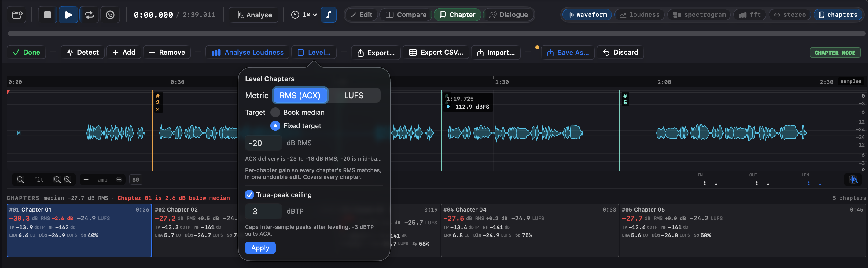Stop playback with the stop button
The height and width of the screenshot is (268, 868).
[47, 15]
